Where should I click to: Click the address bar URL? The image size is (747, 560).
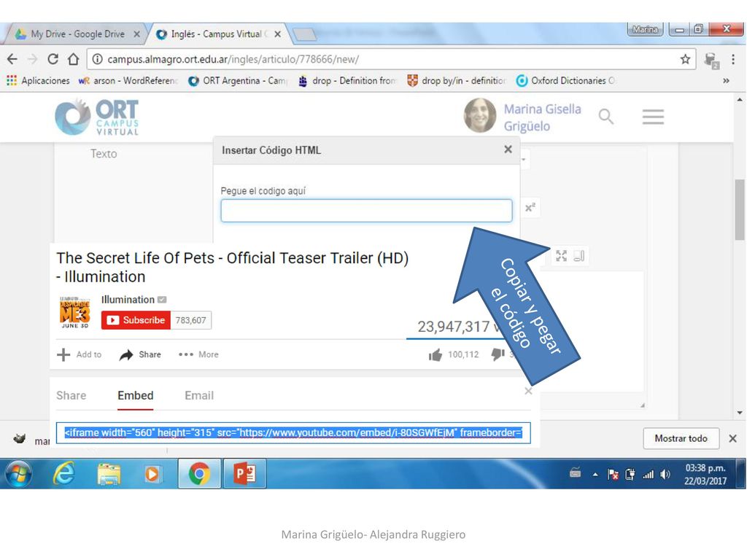coord(233,59)
